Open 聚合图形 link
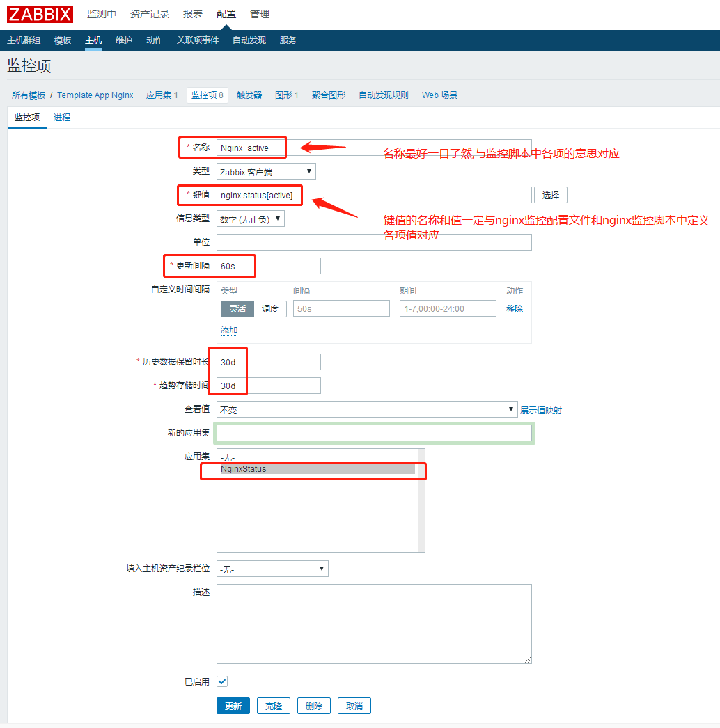 329,95
